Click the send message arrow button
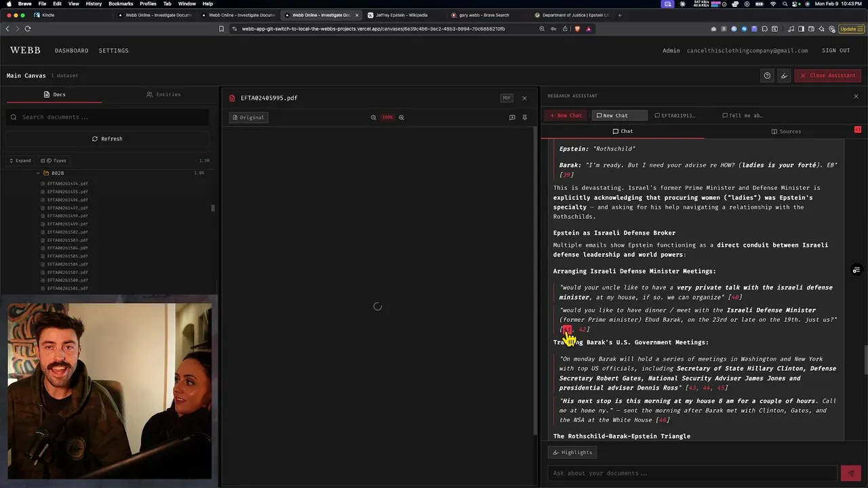Viewport: 868px width, 488px height. point(850,473)
